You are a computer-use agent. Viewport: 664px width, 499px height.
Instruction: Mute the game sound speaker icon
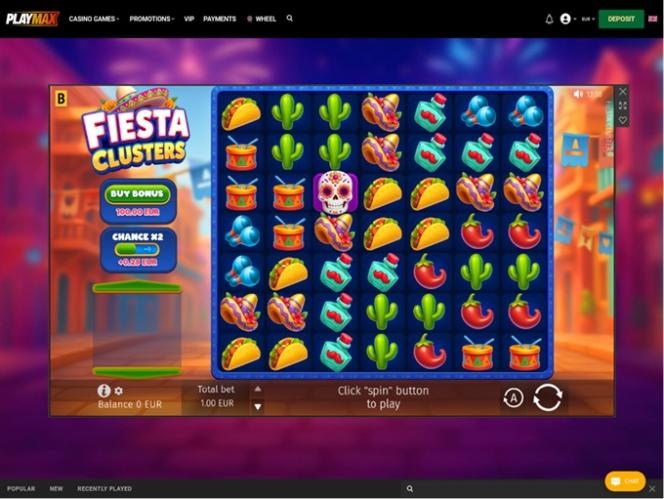[578, 94]
